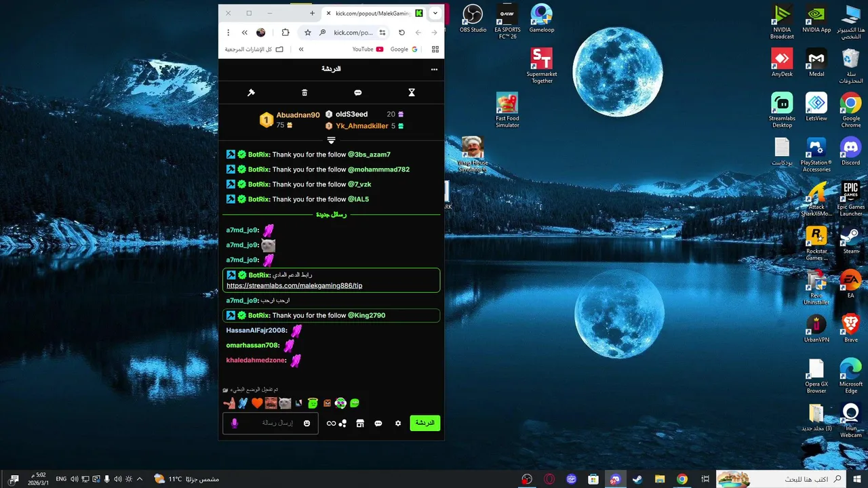
Task: Open YouTube bookmark
Action: tap(368, 49)
